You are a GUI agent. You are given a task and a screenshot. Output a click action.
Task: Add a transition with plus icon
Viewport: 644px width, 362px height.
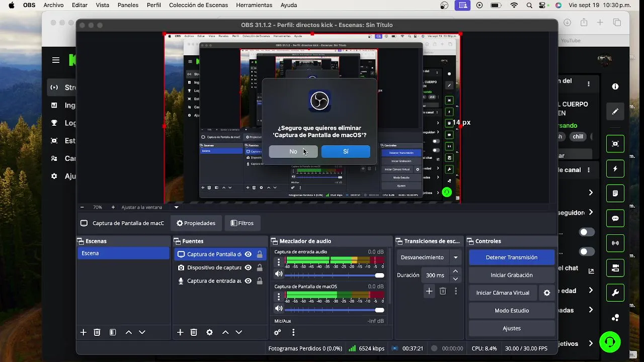point(429,291)
